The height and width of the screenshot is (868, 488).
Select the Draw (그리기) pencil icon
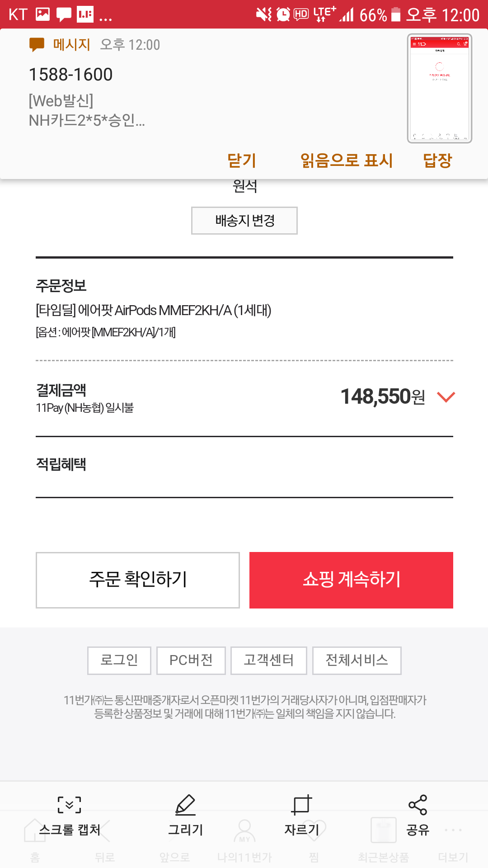tap(185, 805)
